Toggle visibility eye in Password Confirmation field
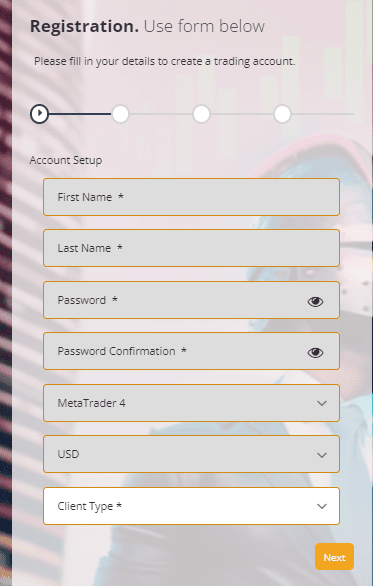373x586 pixels. (x=315, y=352)
